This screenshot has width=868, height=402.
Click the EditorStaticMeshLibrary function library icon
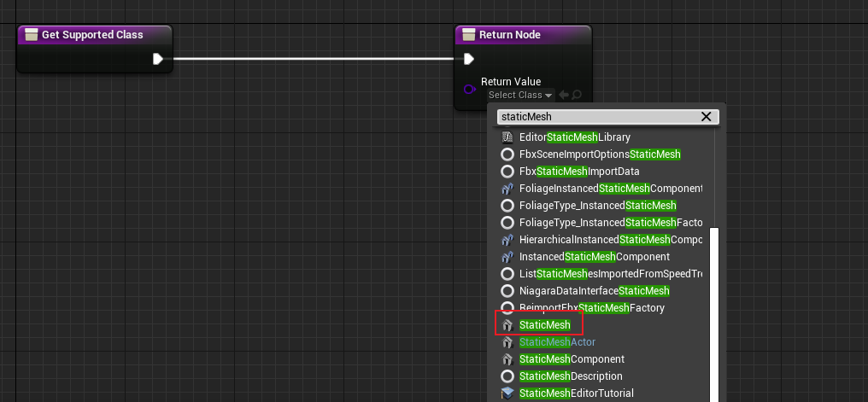tap(507, 137)
